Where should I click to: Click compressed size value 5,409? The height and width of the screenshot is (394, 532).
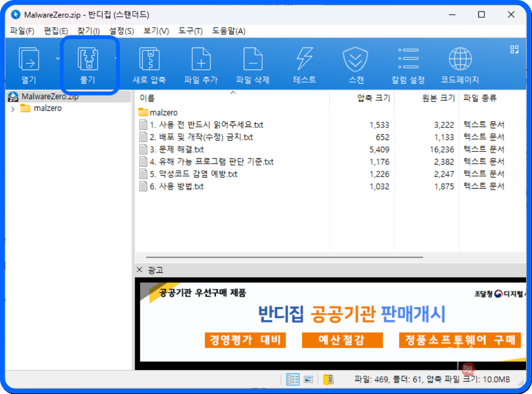click(x=380, y=149)
